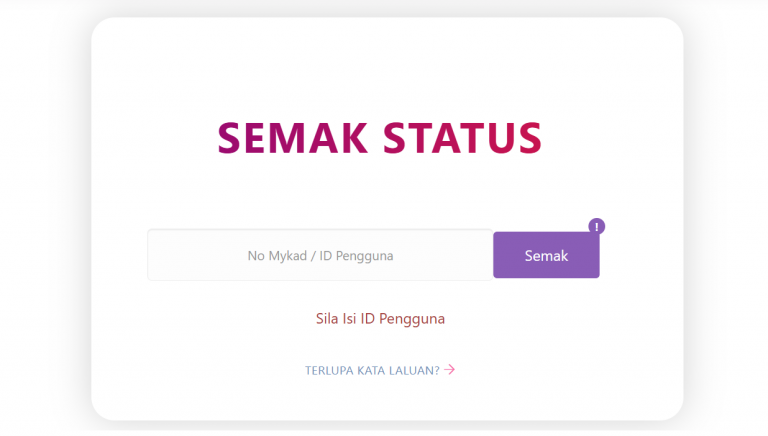Click the ID Pengguna text box left of Semak
This screenshot has width=768, height=436.
(x=320, y=255)
